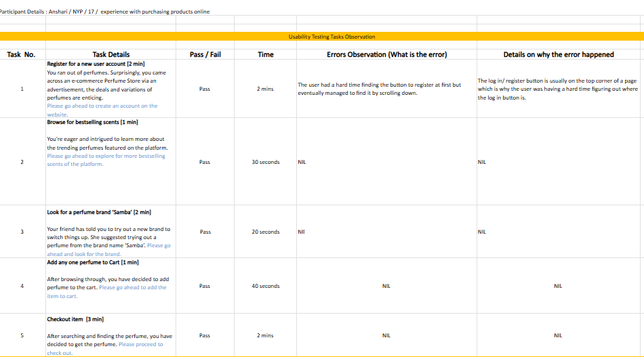Click the '40 seconds' time cell
644x357 pixels.
[265, 286]
